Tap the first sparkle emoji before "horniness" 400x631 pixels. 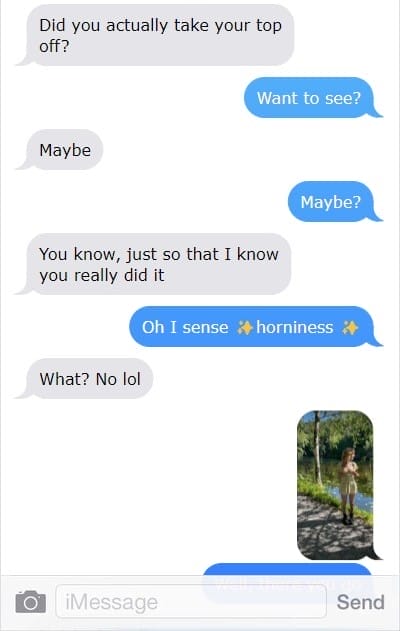(x=245, y=328)
